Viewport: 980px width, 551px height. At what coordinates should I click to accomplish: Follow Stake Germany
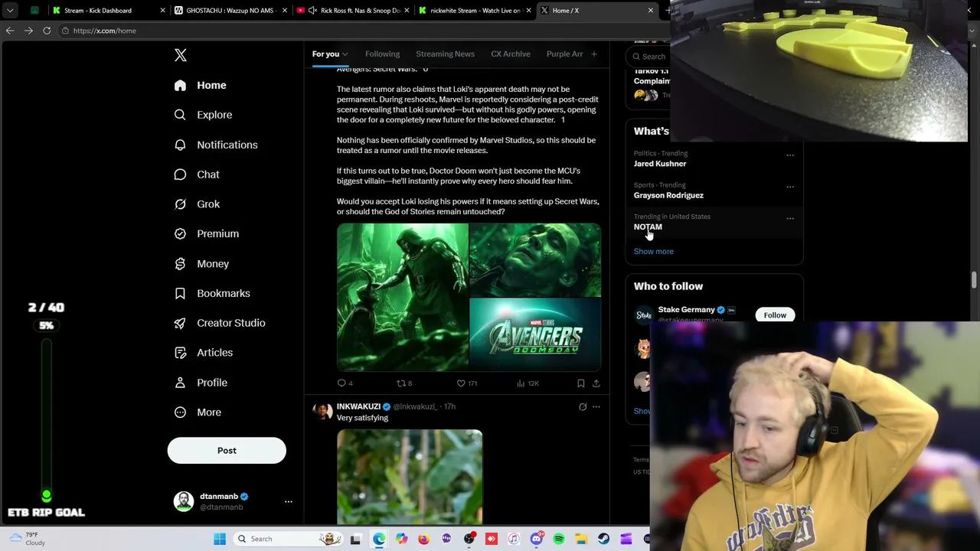(775, 315)
